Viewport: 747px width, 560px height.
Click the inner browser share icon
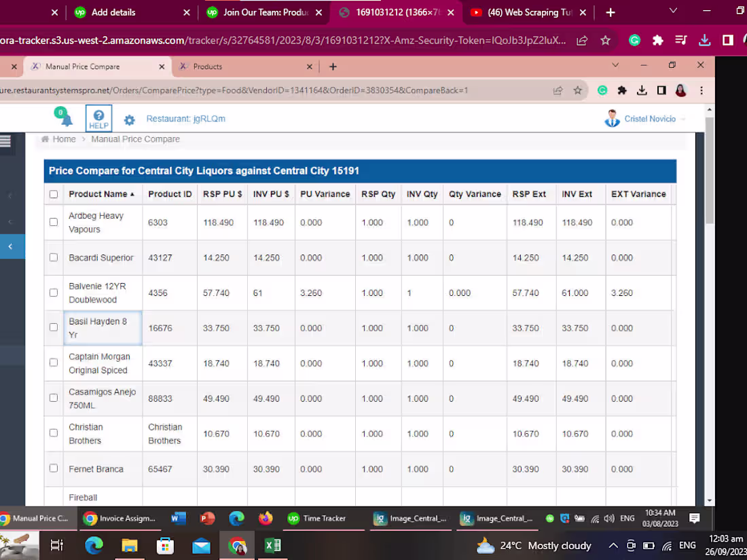pyautogui.click(x=558, y=90)
